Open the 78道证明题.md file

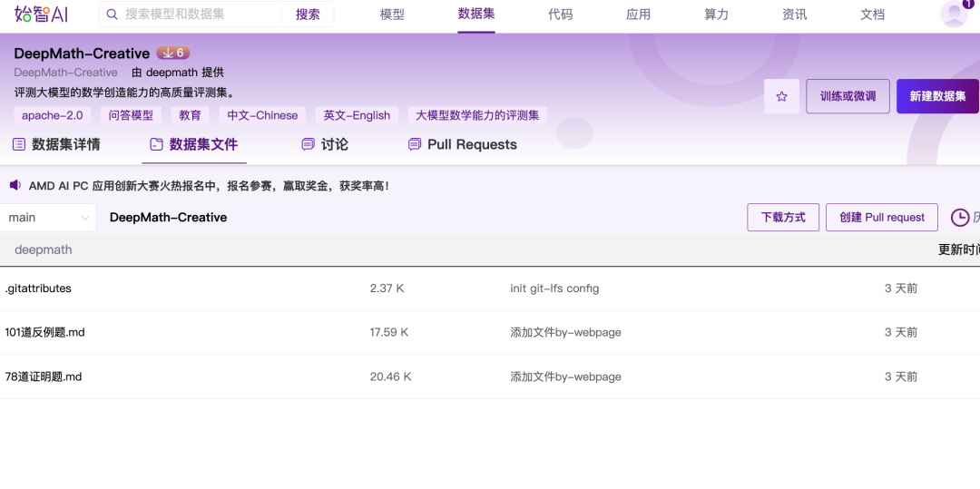[x=44, y=377]
